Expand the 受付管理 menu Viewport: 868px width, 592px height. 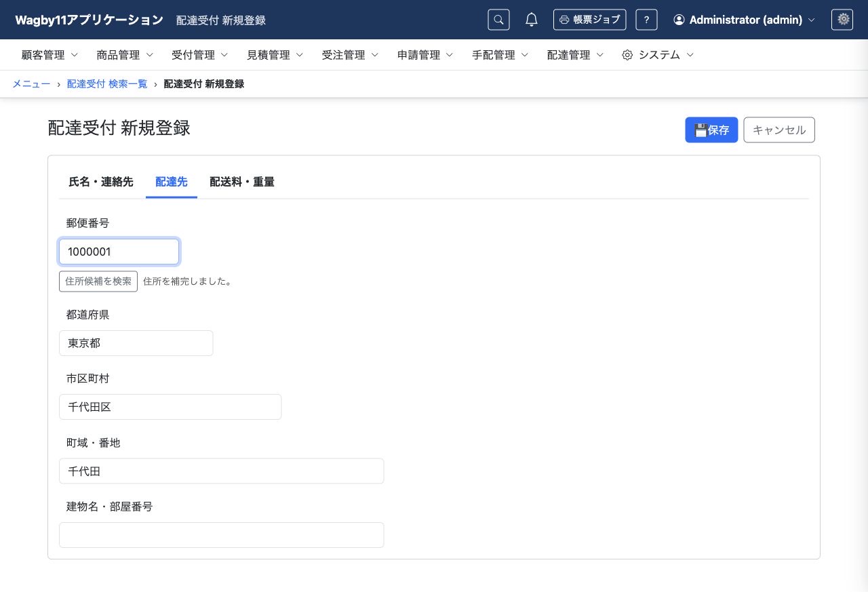tap(199, 55)
